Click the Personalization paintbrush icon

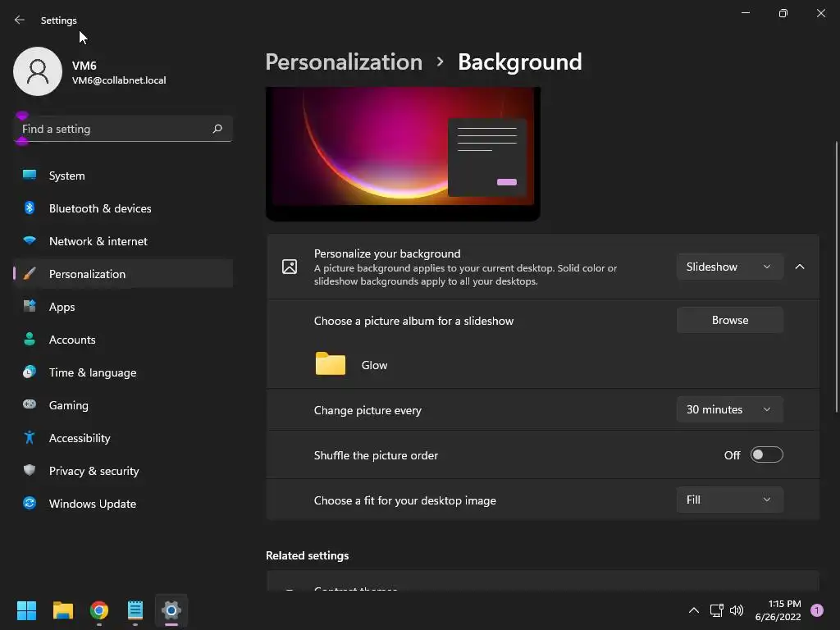[x=30, y=274]
